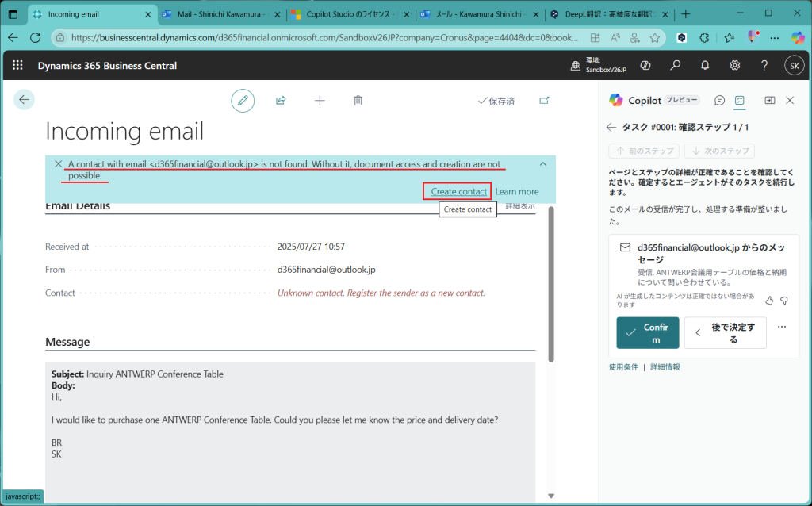Image resolution: width=812 pixels, height=506 pixels.
Task: Create a new record with the plus icon
Action: pyautogui.click(x=320, y=101)
